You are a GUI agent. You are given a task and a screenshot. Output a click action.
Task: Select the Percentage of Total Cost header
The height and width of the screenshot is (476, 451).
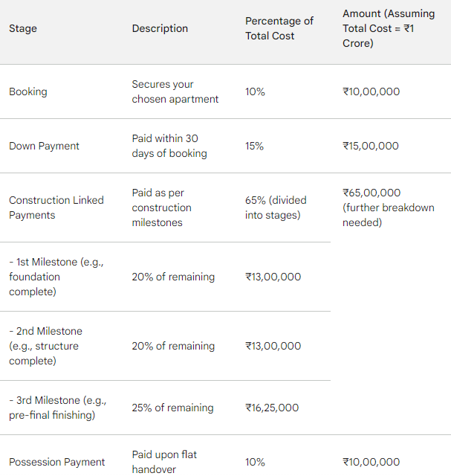point(279,28)
